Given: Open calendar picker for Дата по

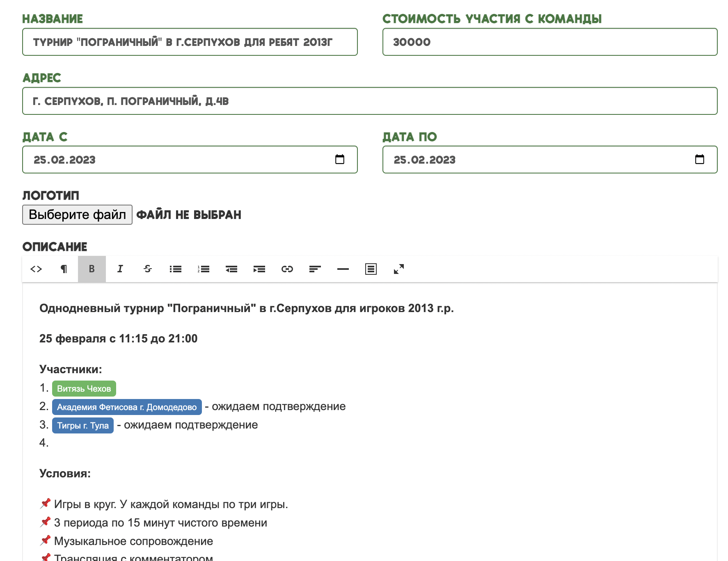Looking at the screenshot, I should click(700, 160).
